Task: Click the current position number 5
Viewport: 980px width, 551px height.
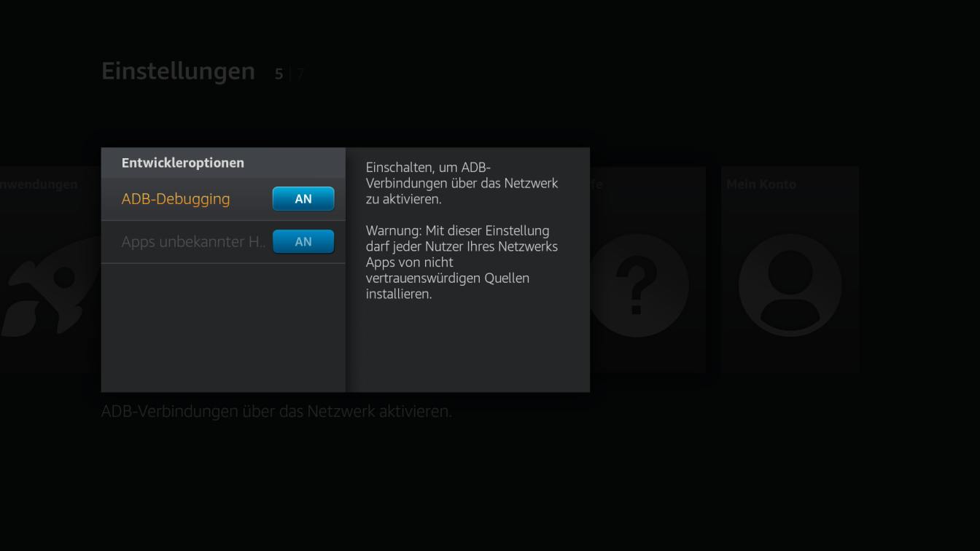Action: click(x=279, y=74)
